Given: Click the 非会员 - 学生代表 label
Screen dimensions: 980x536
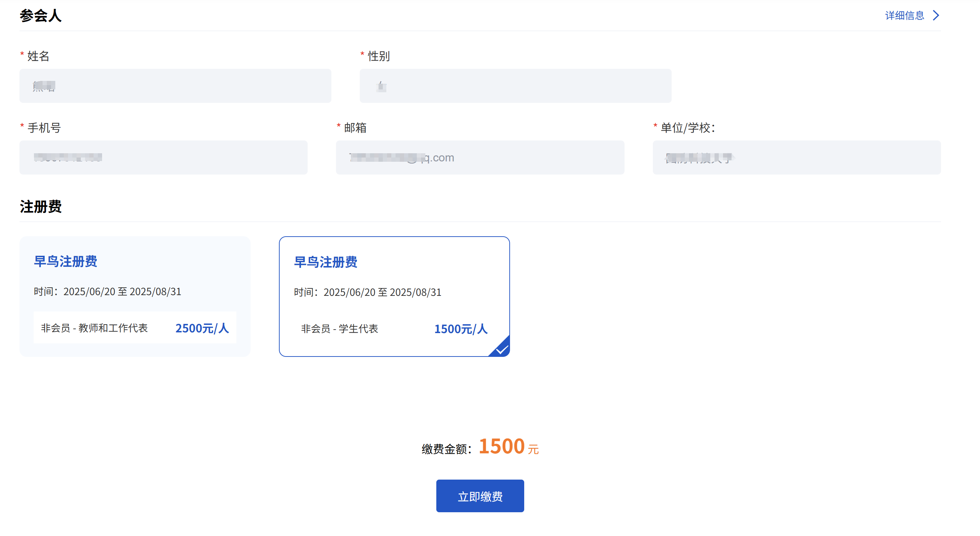Looking at the screenshot, I should [x=339, y=328].
